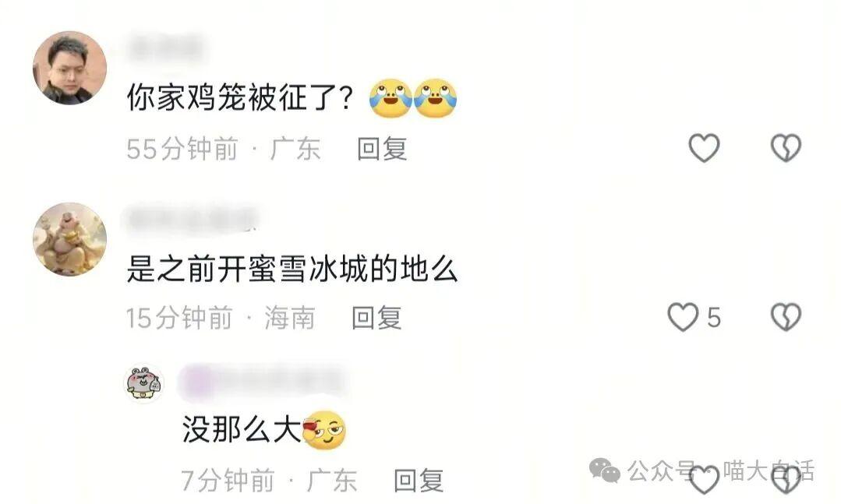The width and height of the screenshot is (841, 504).
Task: Open the reply author's cartoon avatar
Action: 144,382
